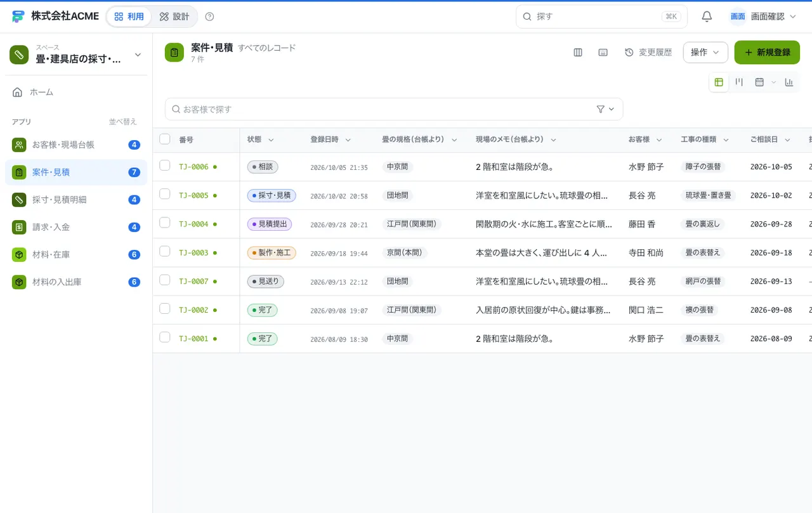Image resolution: width=812 pixels, height=513 pixels.
Task: Check the box for row TJ-0006
Action: click(x=165, y=166)
